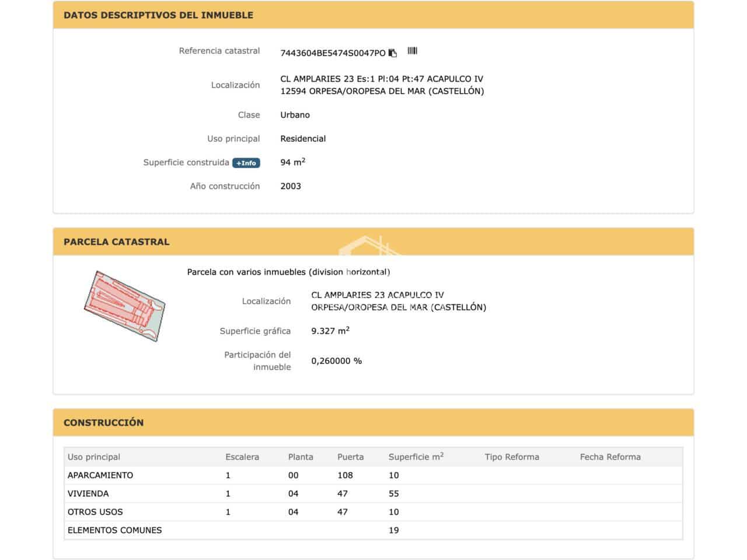Image resolution: width=747 pixels, height=560 pixels.
Task: Click door number 108 in APARCAMIENTO row
Action: click(345, 475)
